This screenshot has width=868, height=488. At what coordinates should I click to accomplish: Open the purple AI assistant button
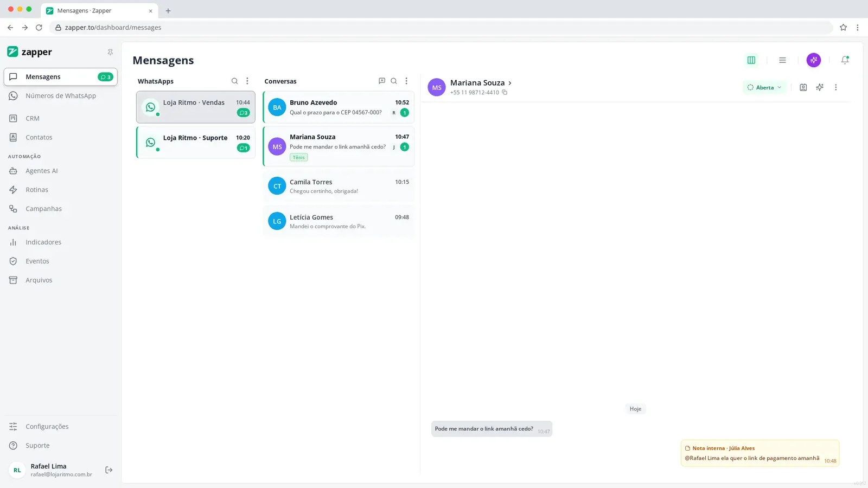(x=814, y=60)
